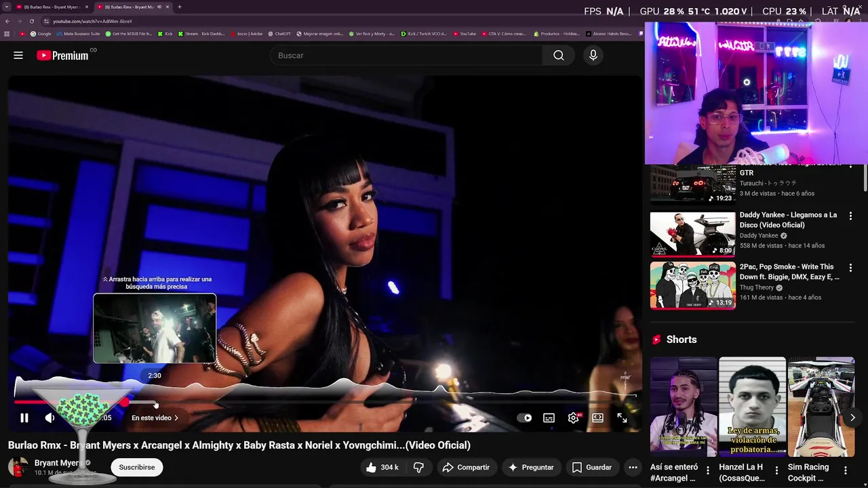Open a new browser tab
The image size is (868, 488).
coord(180,7)
